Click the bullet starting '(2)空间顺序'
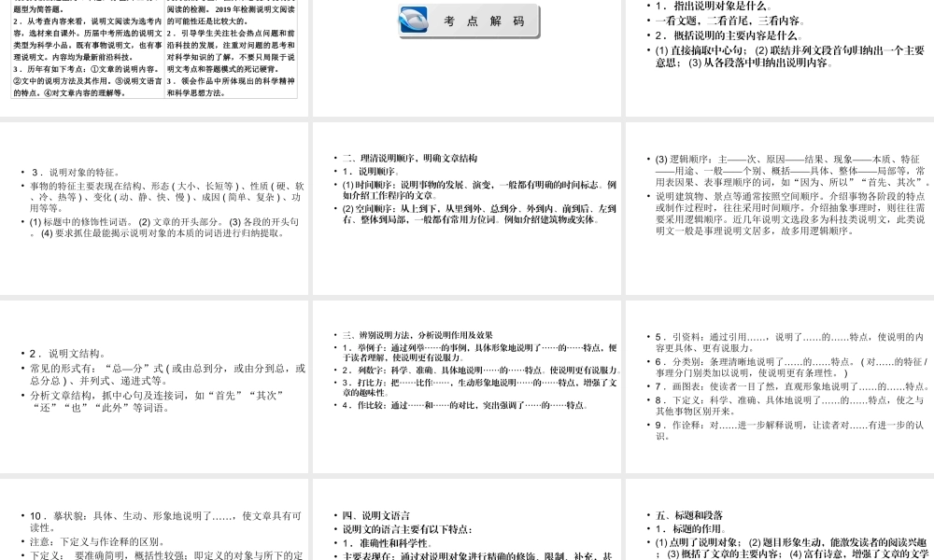Viewport: 934px width, 560px height. (479, 215)
